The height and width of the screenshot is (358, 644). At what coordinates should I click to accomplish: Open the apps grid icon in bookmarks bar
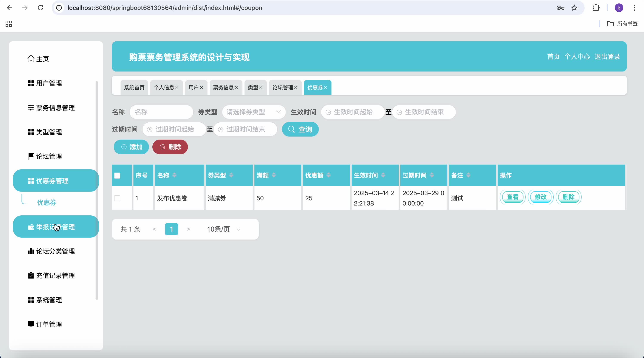click(8, 24)
